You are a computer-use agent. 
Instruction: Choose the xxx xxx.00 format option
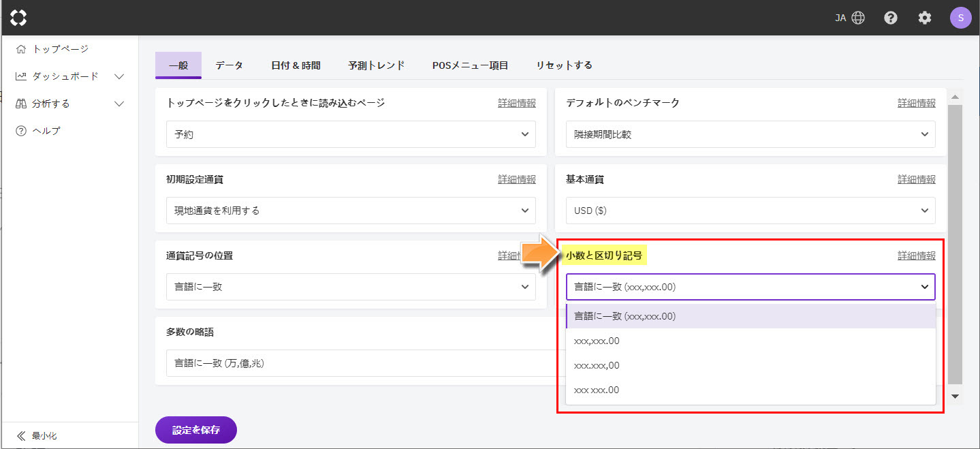[x=750, y=390]
